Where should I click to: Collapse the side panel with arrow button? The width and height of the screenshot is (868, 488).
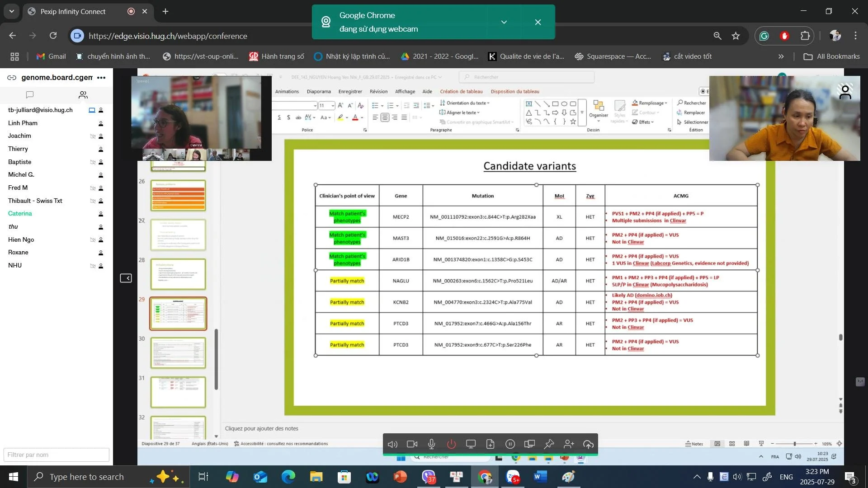pos(126,278)
